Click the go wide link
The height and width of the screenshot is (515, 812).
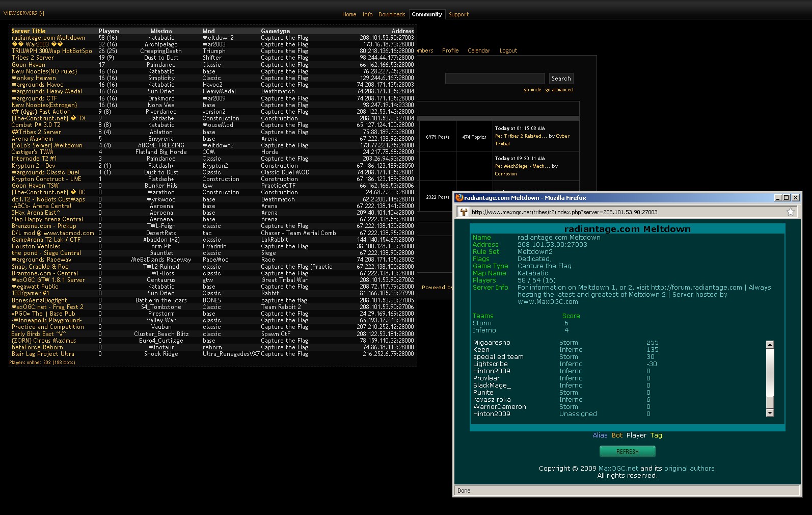coord(532,90)
